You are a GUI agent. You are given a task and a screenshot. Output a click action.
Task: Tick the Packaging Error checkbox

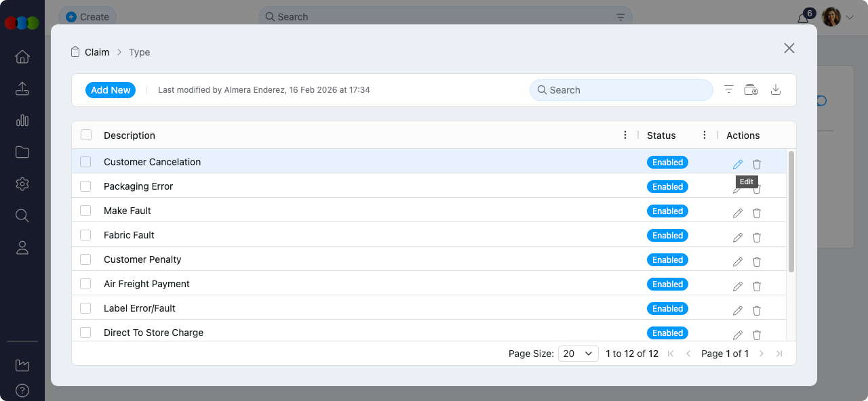[x=85, y=186]
